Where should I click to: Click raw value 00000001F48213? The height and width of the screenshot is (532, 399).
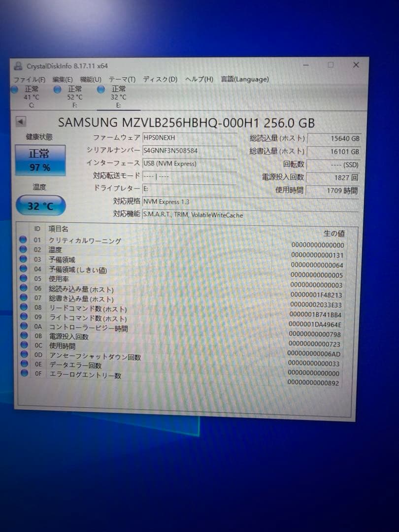[x=316, y=295]
